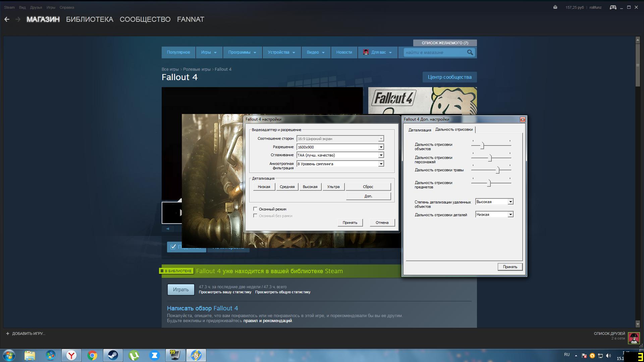Image resolution: width=644 pixels, height=362 pixels.
Task: Open uTorrent from the taskbar
Action: pos(134,355)
